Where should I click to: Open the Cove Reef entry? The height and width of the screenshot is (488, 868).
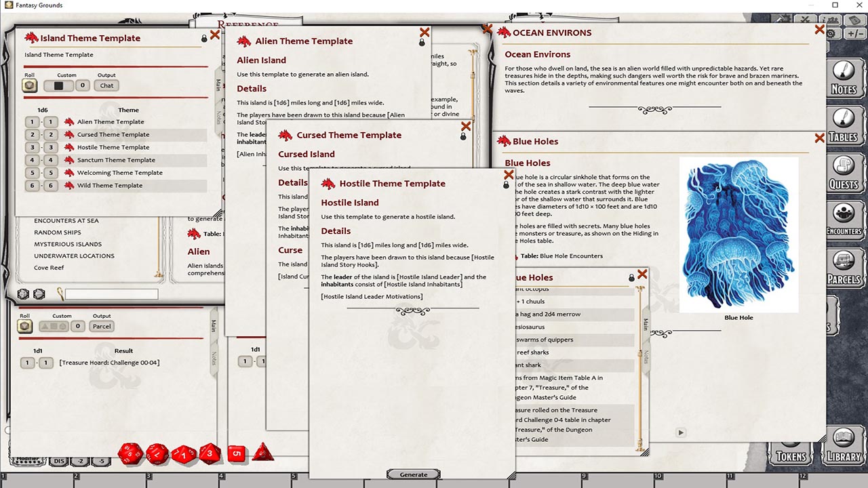pos(50,267)
